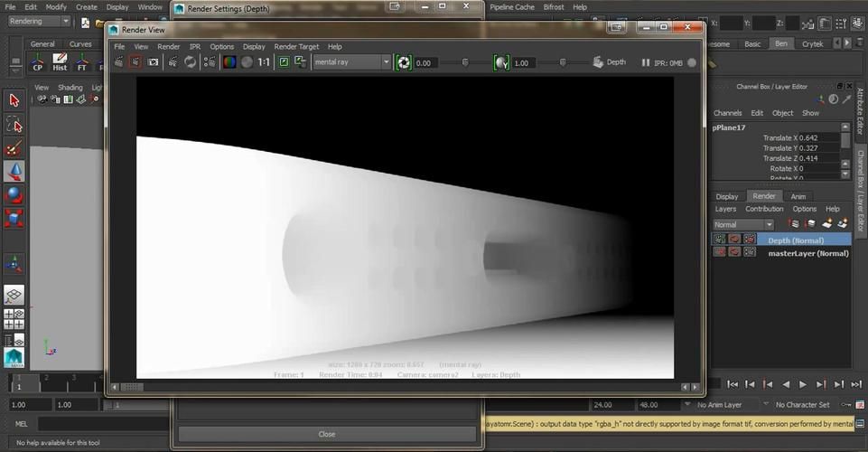Click the CP shelf icon

click(x=37, y=62)
